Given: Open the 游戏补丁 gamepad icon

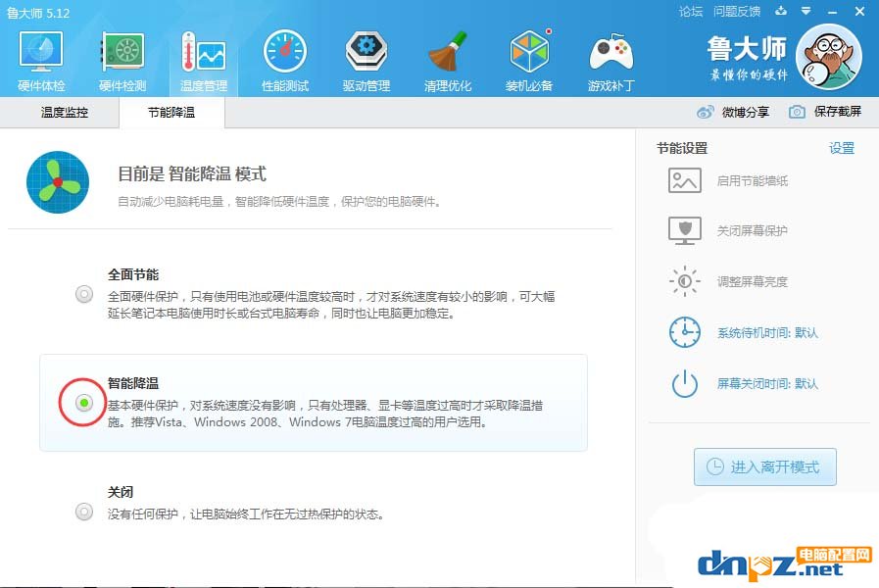Looking at the screenshot, I should (x=611, y=52).
